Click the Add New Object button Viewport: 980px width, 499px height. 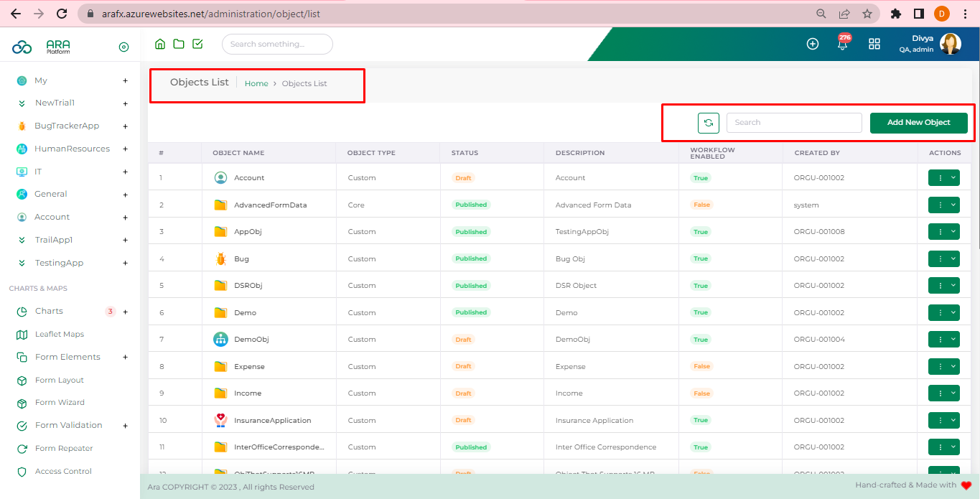click(918, 123)
